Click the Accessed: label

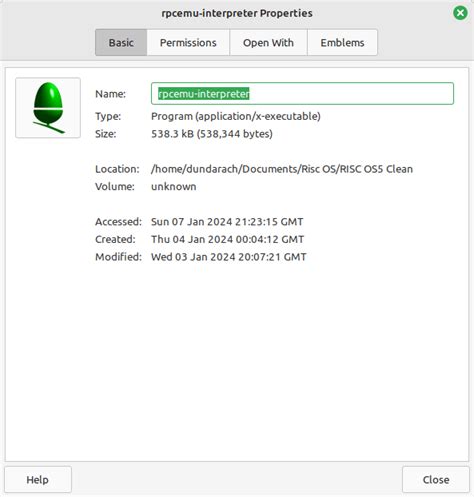click(x=118, y=222)
